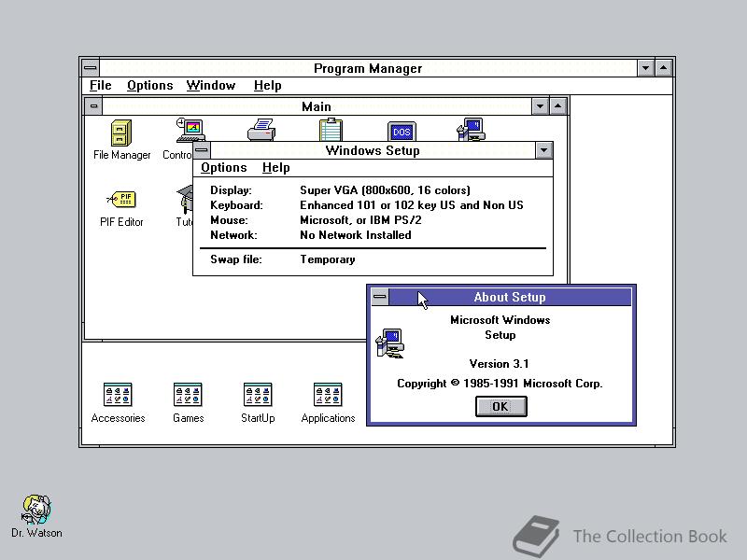Click the 'Super VGA (800x600, 16 colors)' value
Screen dimensions: 747x560
pyautogui.click(x=385, y=190)
